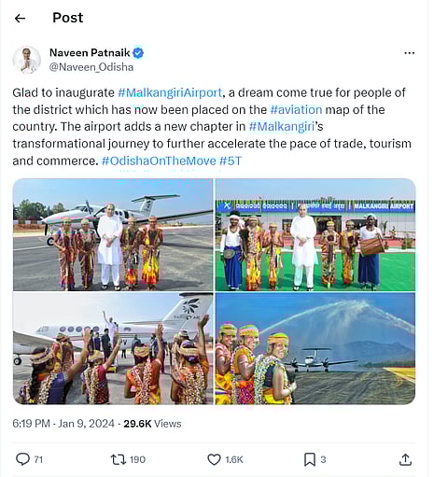Open the Malkangiri Airport terminal photo
This screenshot has width=448, height=477.
(315, 234)
